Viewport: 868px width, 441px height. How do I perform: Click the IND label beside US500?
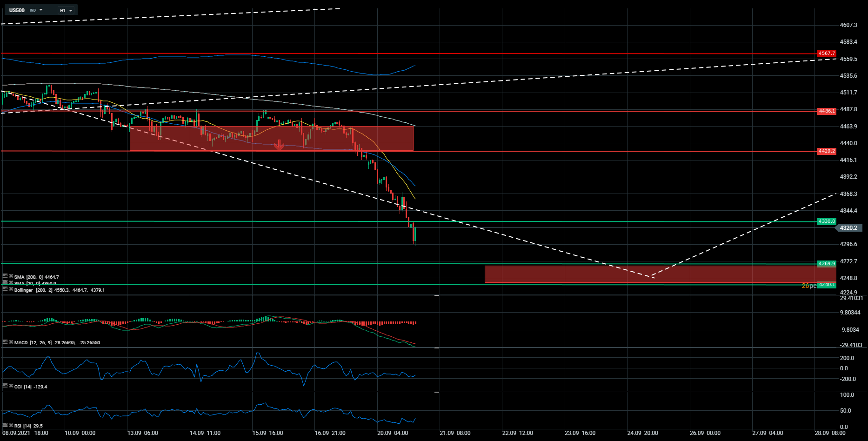[x=33, y=10]
